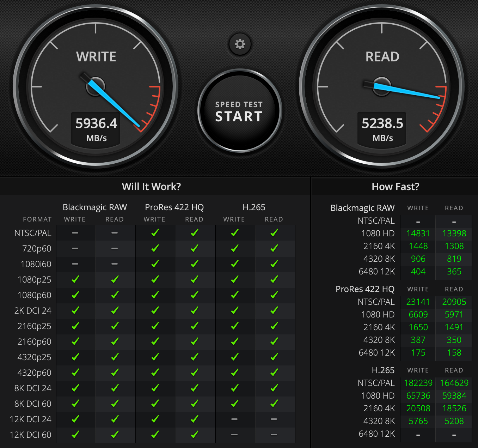Click the 4320p25 format row label
Screen dimensions: 478x448
coord(35,357)
